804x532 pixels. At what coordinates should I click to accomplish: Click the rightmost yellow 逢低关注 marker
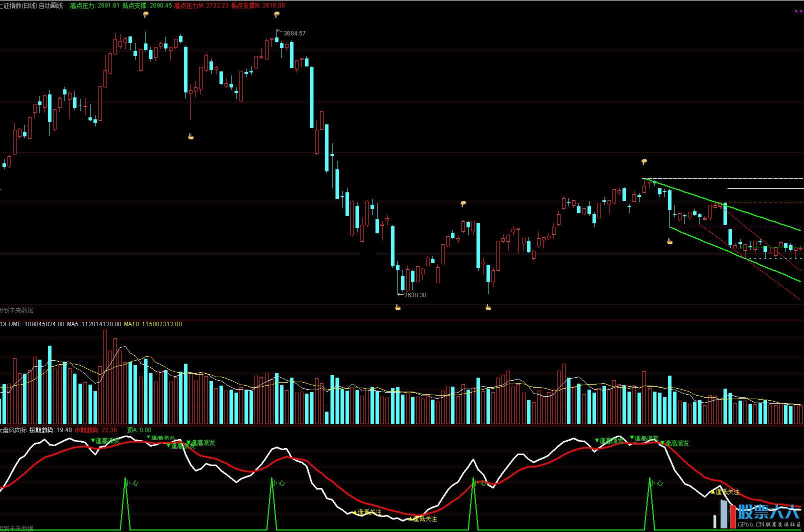coord(727,492)
